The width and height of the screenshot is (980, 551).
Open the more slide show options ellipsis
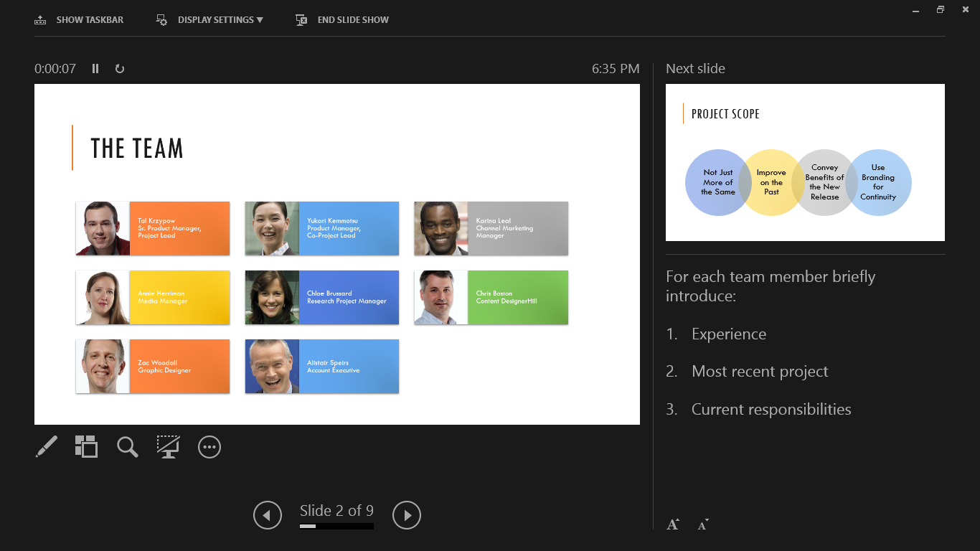tap(209, 447)
